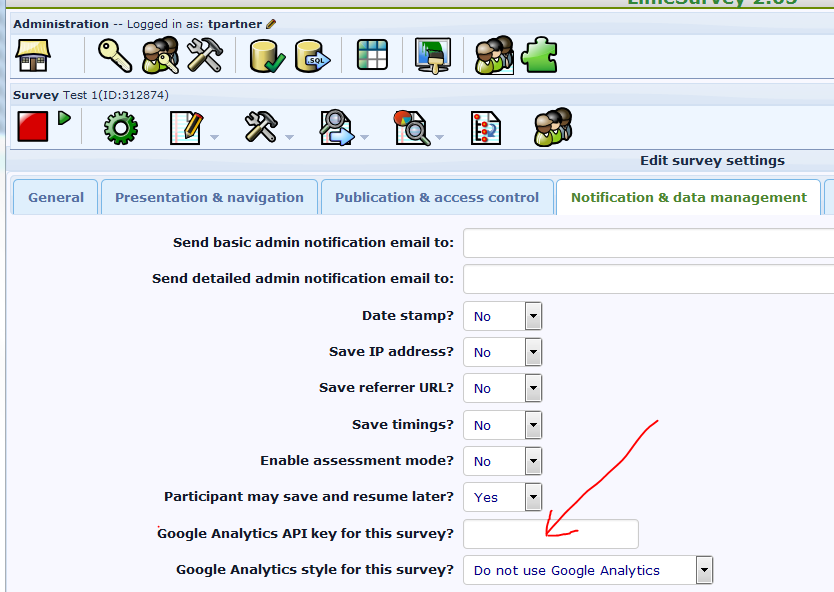Expand the Date stamp dropdown
The width and height of the screenshot is (834, 592).
533,316
